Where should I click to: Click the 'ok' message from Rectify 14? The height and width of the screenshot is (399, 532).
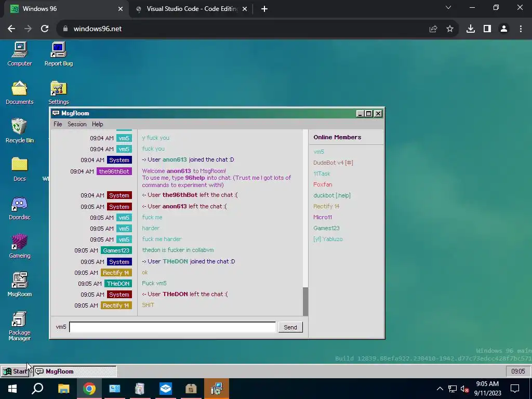[x=145, y=272]
